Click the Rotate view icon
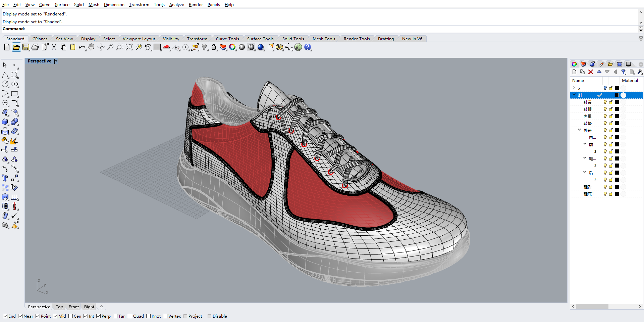Screen dimensions: 644x322 click(101, 47)
